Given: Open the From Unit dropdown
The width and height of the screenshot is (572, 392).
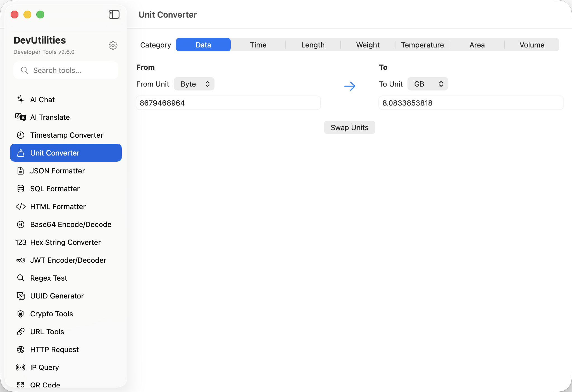Looking at the screenshot, I should [x=194, y=84].
